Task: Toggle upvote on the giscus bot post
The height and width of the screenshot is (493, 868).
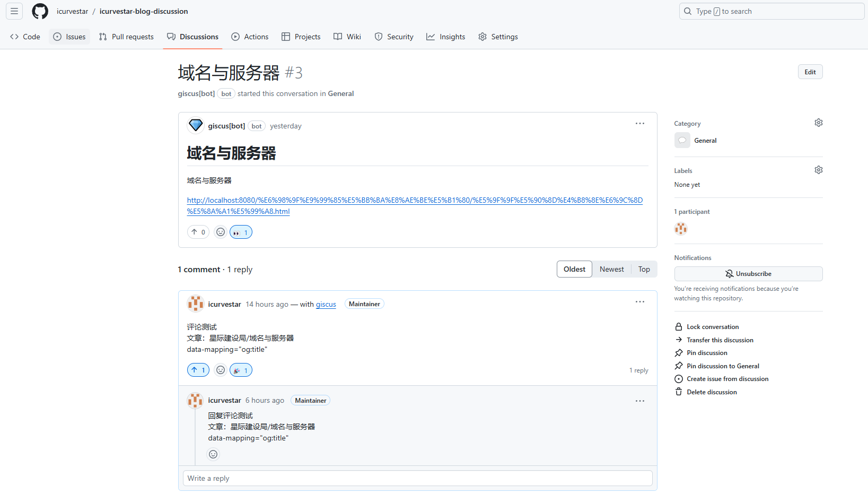Action: click(198, 232)
